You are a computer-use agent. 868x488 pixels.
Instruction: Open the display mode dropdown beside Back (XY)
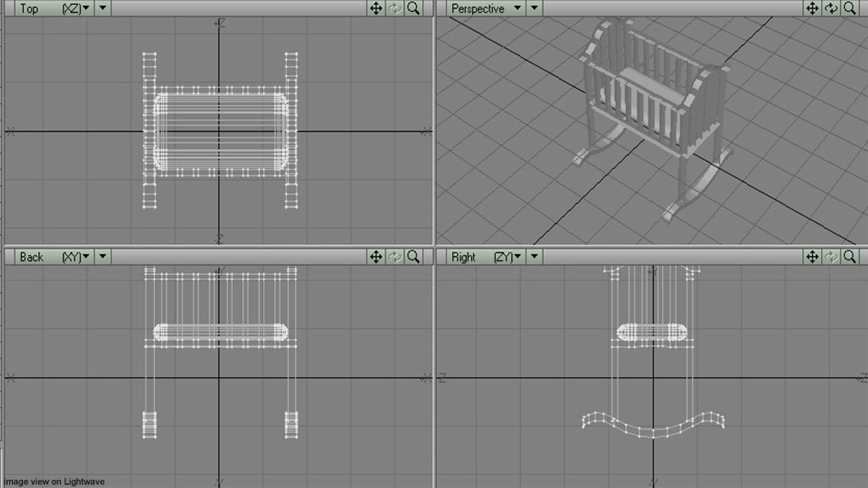103,257
